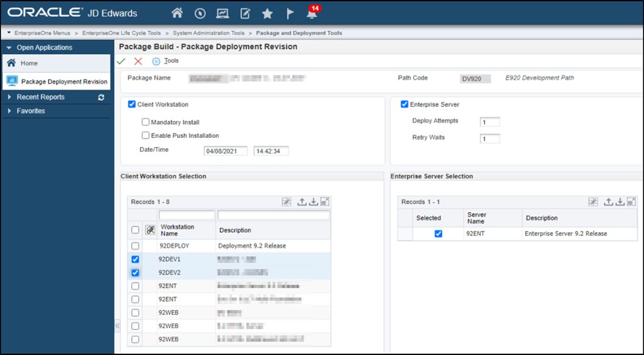Viewport: 644px width, 355px height.
Task: Click Enterprise Server 9.2 Release description cell
Action: (580, 234)
